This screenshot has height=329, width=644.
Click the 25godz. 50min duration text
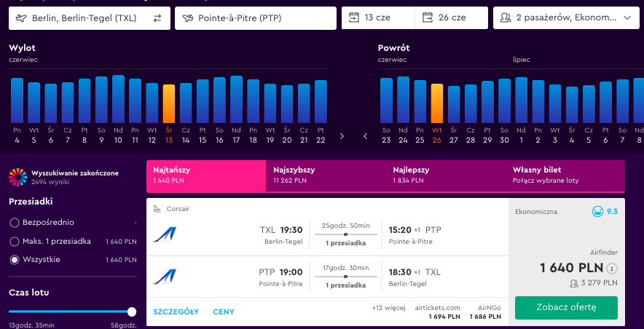click(x=346, y=225)
